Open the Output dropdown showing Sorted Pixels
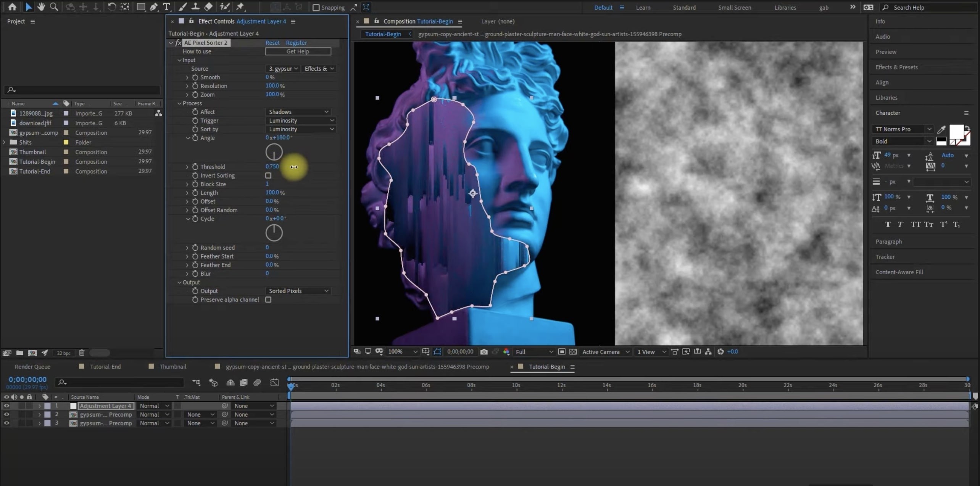The image size is (980, 486). [x=298, y=291]
